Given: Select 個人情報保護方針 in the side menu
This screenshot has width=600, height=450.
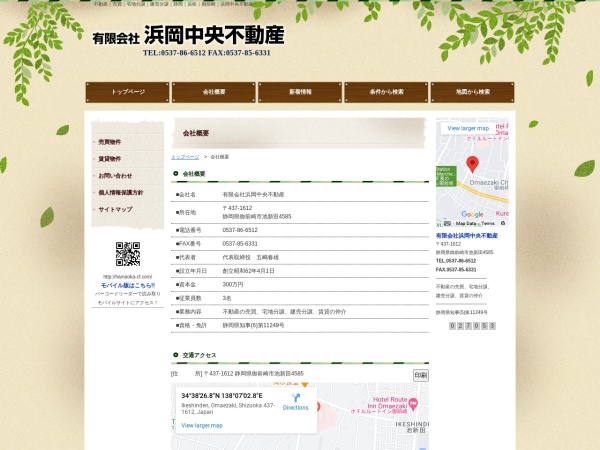Looking at the screenshot, I should pos(121,192).
